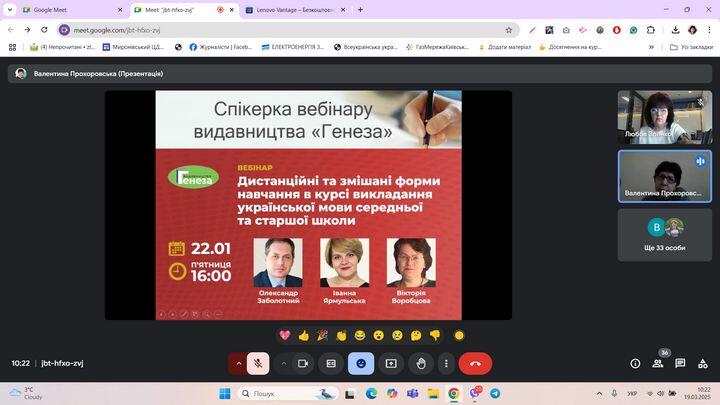Screen dimensions: 720x405
Task: Bookmark this page with the star
Action: coord(509,30)
